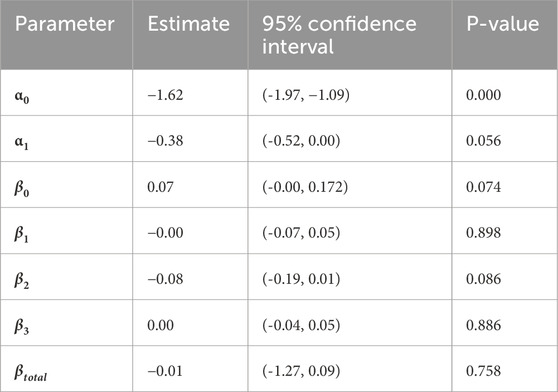558x392 pixels.
Task: Click the estimate value −0.08
Action: coord(165,279)
